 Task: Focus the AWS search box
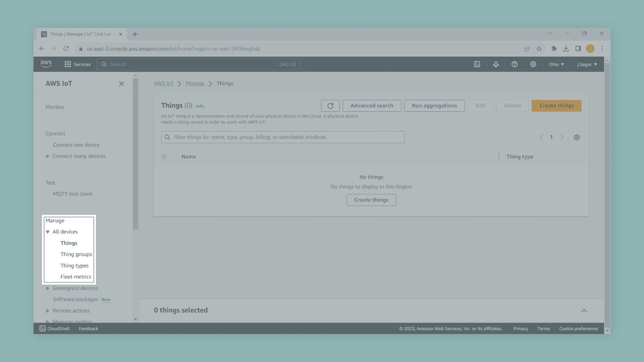pyautogui.click(x=198, y=64)
